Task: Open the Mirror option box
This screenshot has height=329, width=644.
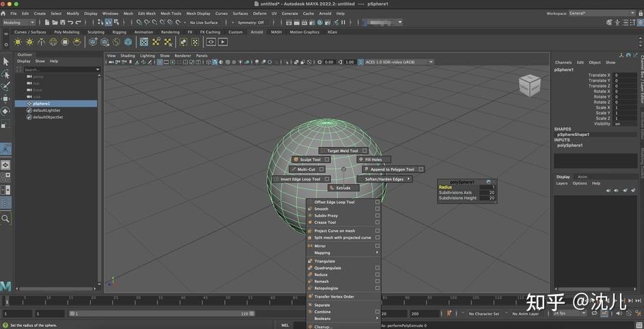Action: point(377,246)
